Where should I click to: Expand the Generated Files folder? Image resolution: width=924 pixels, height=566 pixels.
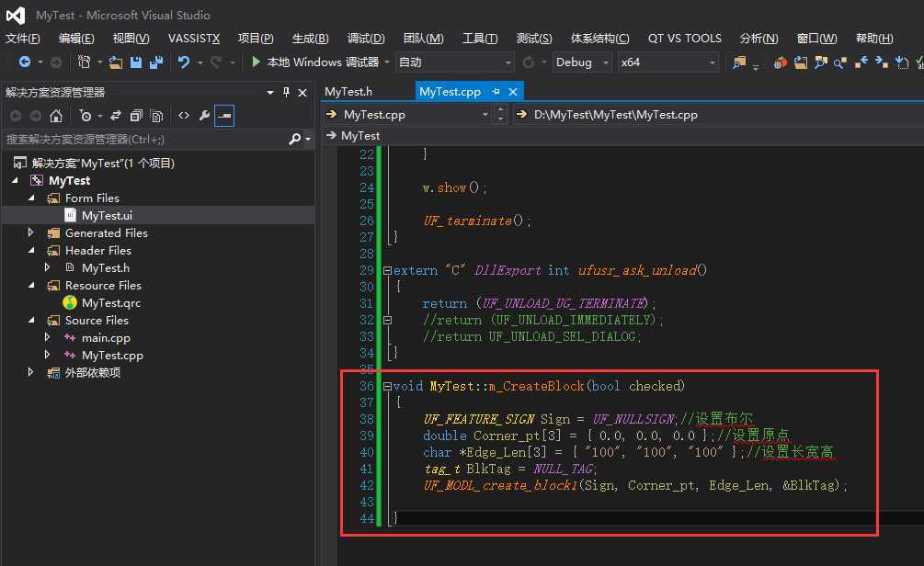point(31,232)
